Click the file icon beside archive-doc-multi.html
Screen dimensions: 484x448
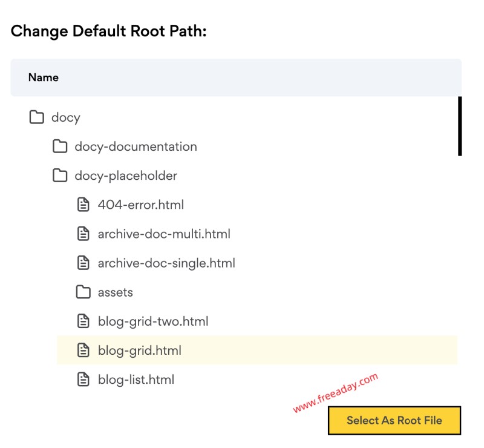pos(82,234)
